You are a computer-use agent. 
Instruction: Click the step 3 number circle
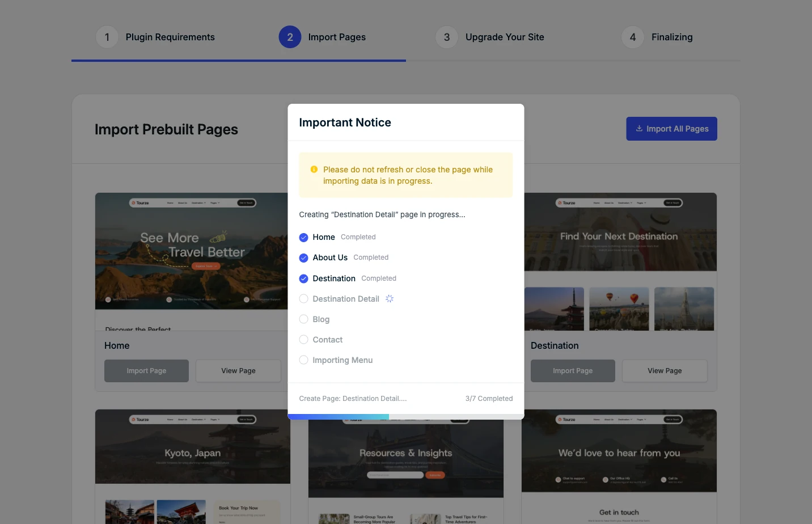pyautogui.click(x=447, y=37)
